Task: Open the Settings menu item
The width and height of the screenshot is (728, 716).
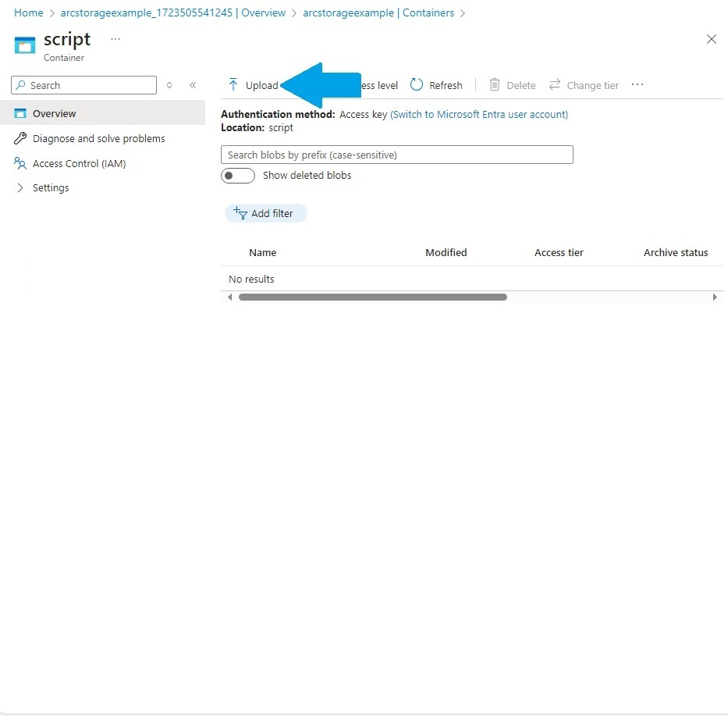Action: (51, 187)
